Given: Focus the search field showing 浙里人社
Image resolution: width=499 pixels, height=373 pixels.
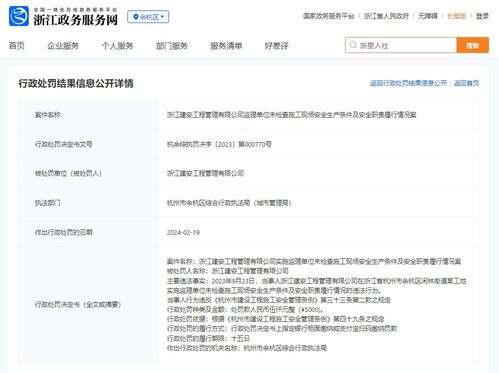Looking at the screenshot, I should coord(401,45).
